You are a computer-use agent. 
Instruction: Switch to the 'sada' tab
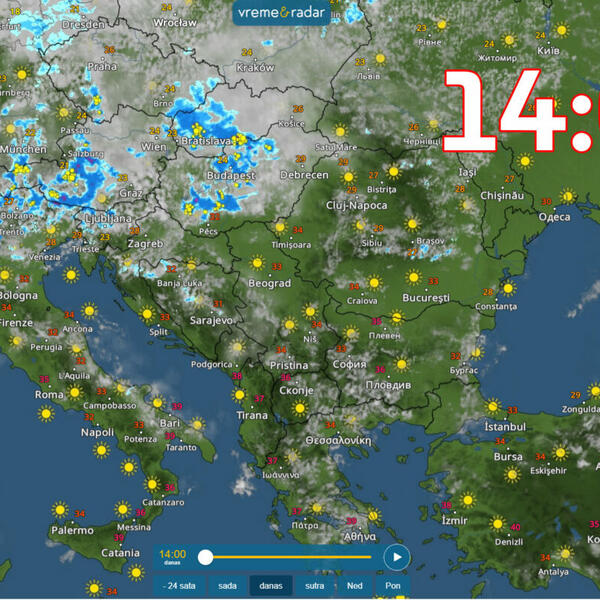(227, 586)
